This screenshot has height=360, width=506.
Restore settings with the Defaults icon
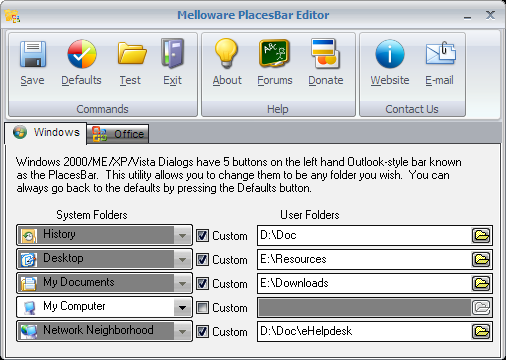click(x=82, y=54)
